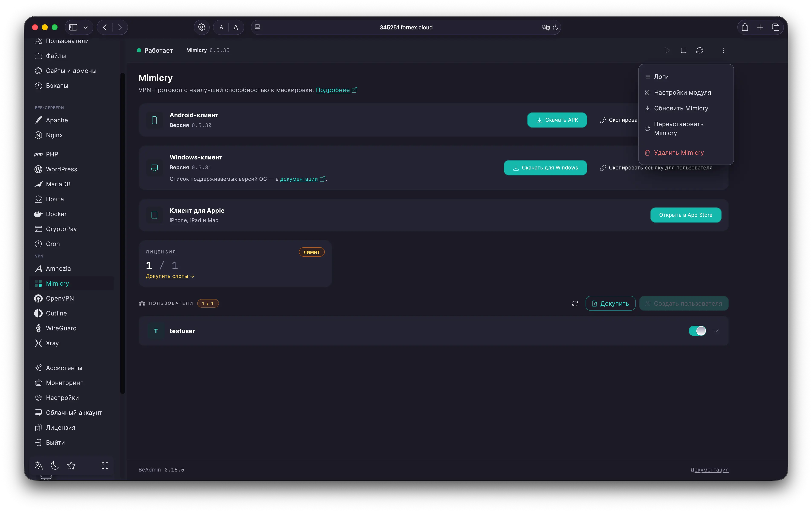This screenshot has height=512, width=812.
Task: Click the Докупить слоты link
Action: tap(170, 276)
